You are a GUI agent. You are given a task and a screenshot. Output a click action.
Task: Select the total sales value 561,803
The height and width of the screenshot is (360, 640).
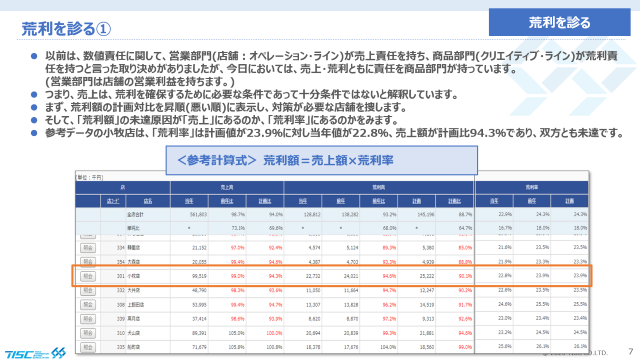198,214
